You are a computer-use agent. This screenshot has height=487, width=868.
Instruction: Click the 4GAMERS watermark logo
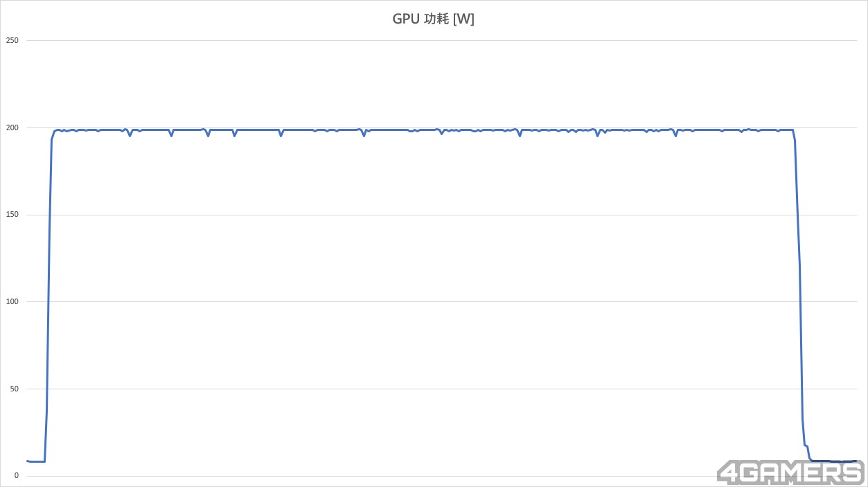(x=790, y=472)
